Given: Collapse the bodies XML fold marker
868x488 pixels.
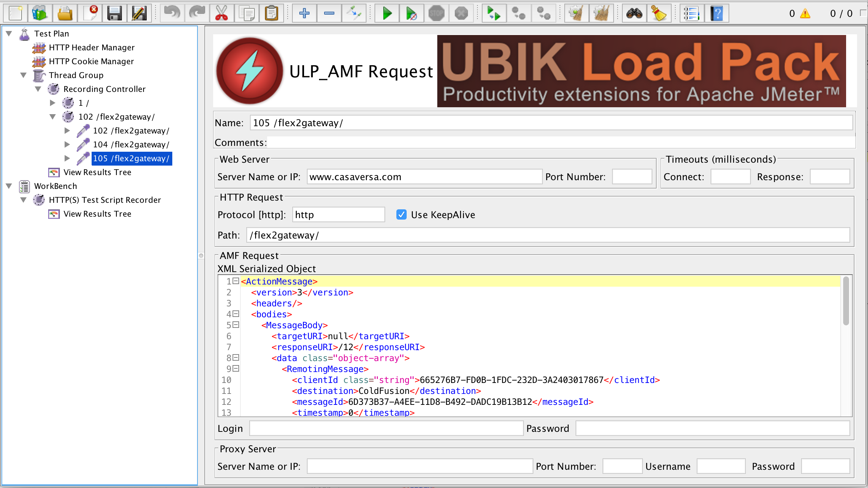Looking at the screenshot, I should point(236,314).
